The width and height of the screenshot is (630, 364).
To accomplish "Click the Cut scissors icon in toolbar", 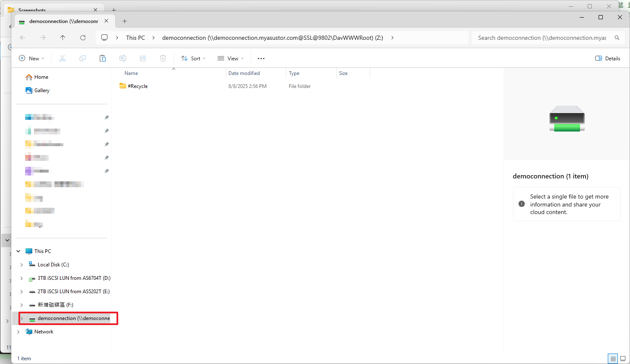I will pos(62,58).
